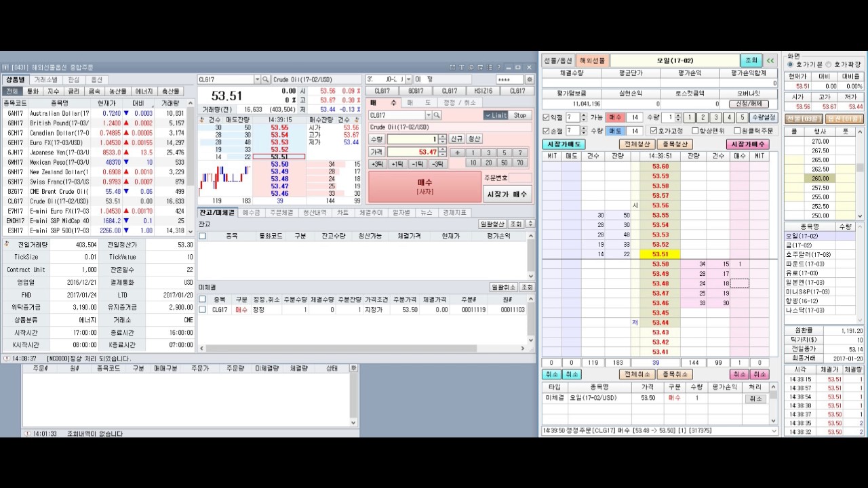Open the CLG17 symbol dropdown at top
The width and height of the screenshot is (868, 488).
point(257,80)
